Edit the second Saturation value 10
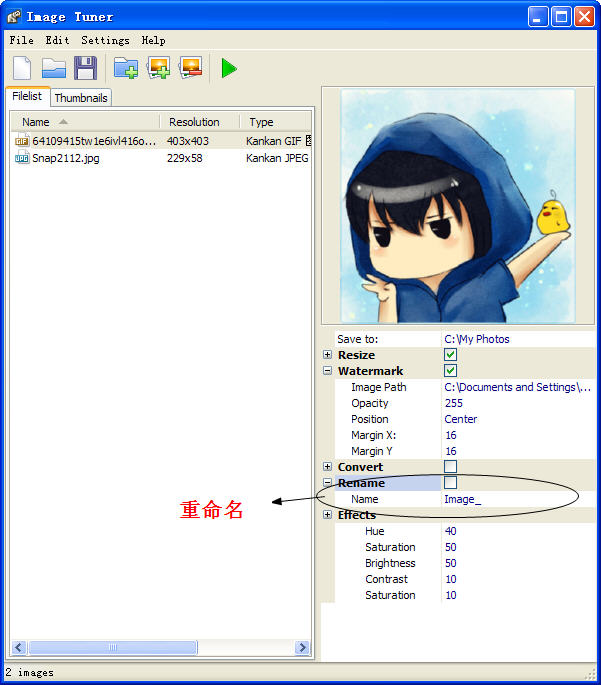 point(518,595)
